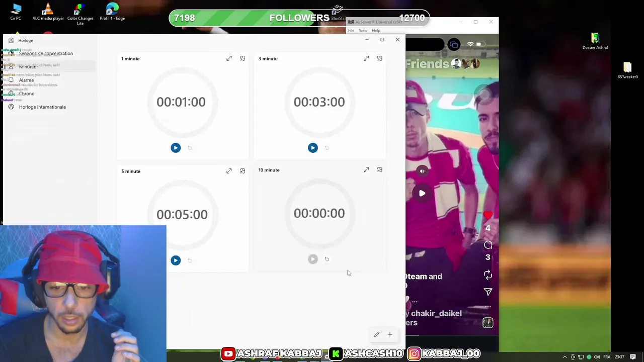Share the video via paper plane icon

click(488, 292)
